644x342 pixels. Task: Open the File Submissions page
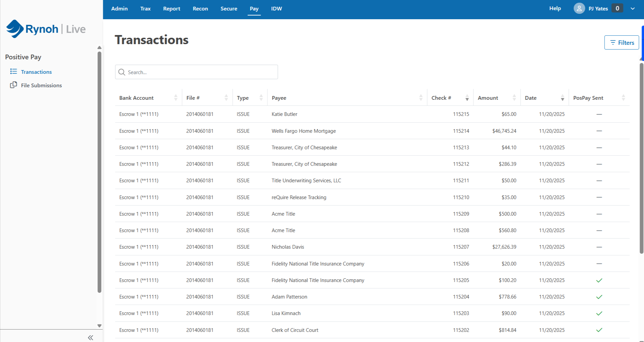click(41, 85)
